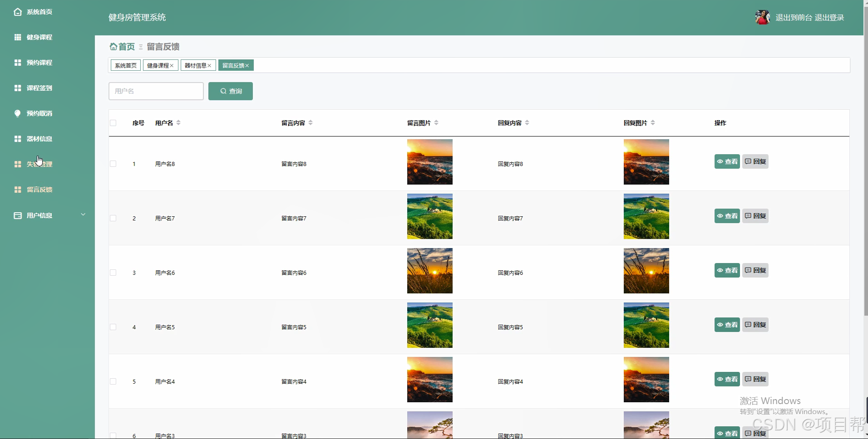Screen dimensions: 868x439
Task: Click the home icon in breadcrumb
Action: [x=113, y=46]
